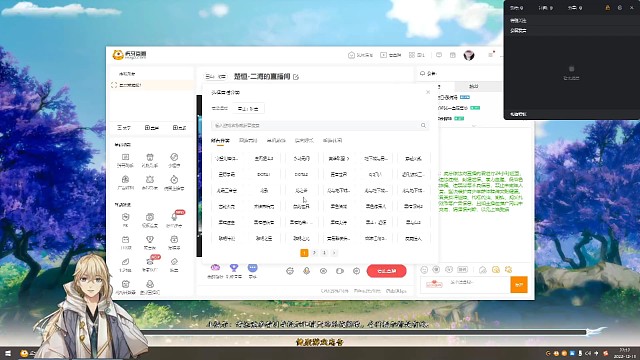Open settings gear in the dark overlay window
This screenshot has width=640, height=360.
point(620,8)
